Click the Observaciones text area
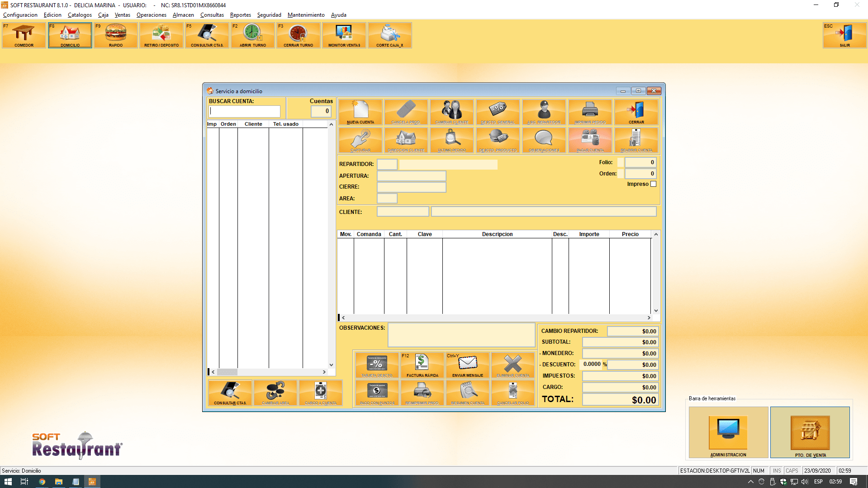The image size is (868, 488). point(461,335)
